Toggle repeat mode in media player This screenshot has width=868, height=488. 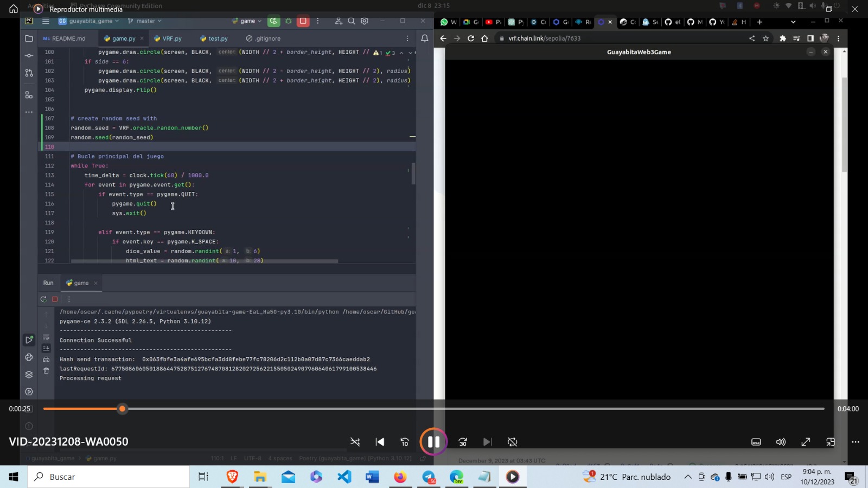(x=512, y=442)
